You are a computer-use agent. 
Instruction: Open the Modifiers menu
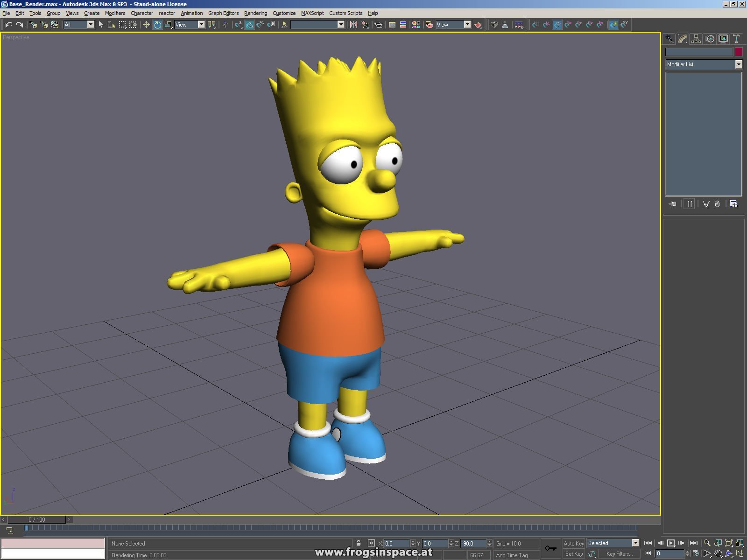(x=115, y=13)
